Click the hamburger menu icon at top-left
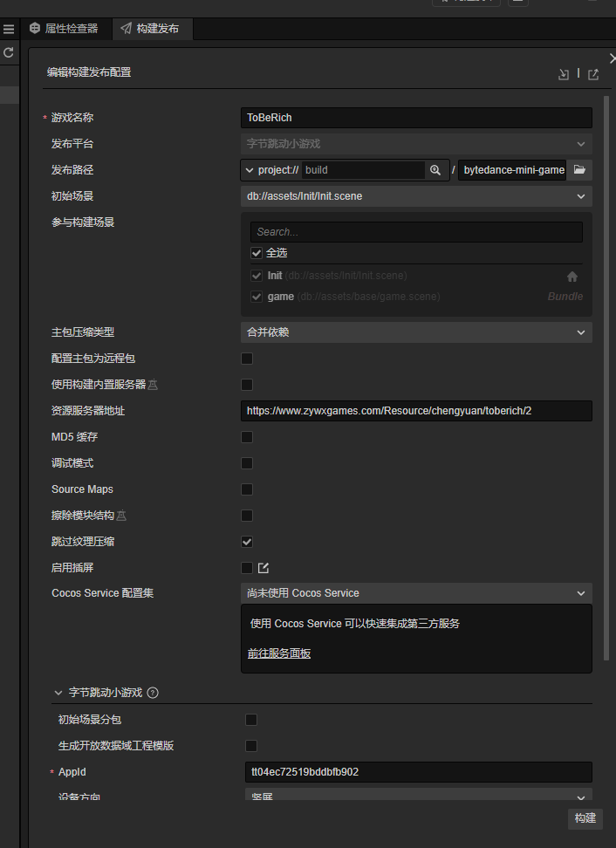Image resolution: width=616 pixels, height=848 pixels. (9, 29)
